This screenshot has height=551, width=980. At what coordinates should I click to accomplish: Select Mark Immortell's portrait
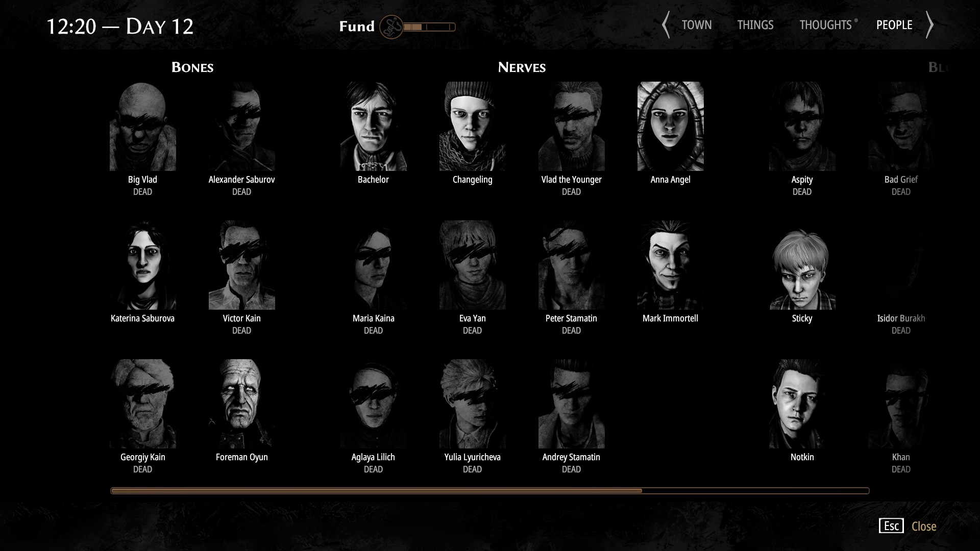671,265
